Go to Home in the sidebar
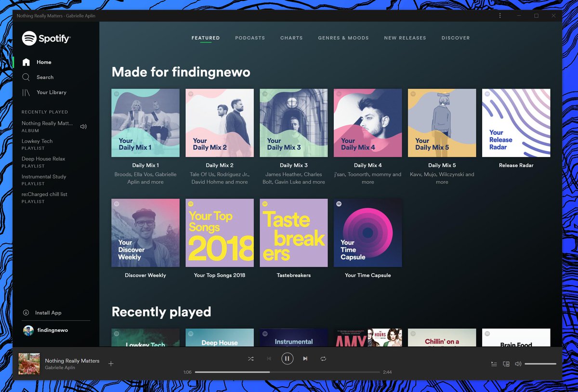The image size is (578, 392). tap(44, 62)
